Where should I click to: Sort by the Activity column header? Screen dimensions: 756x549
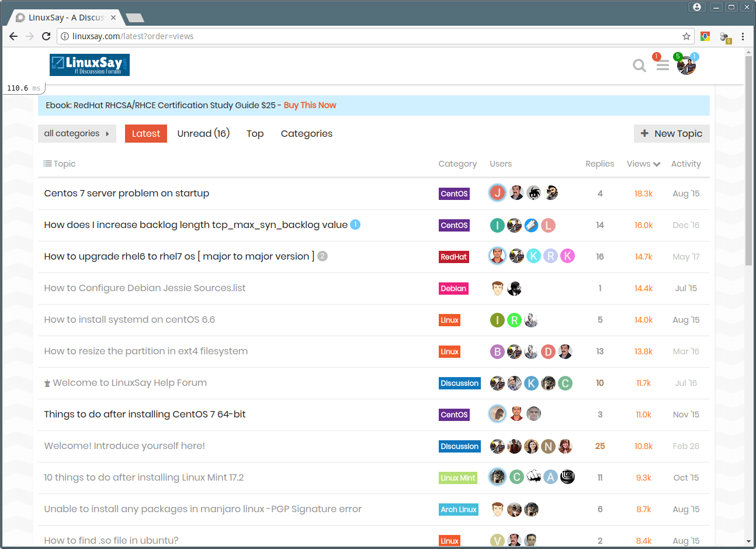pos(686,164)
